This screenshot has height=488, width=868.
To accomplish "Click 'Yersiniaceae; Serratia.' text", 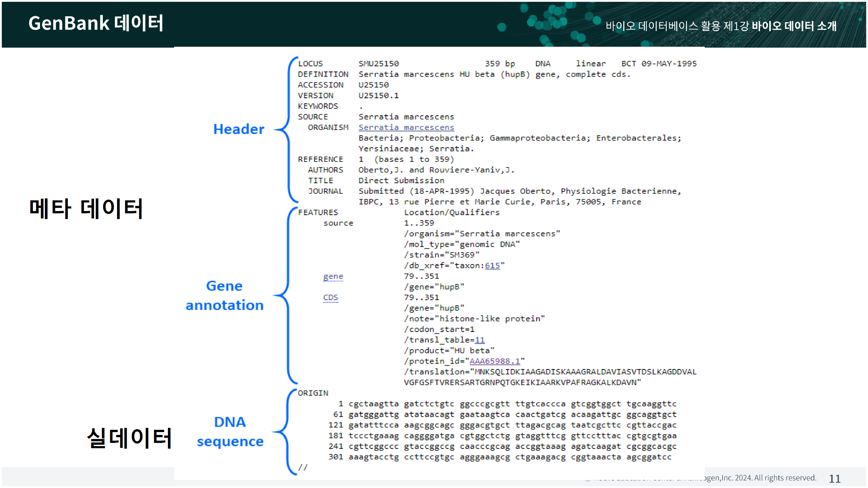I will pos(416,149).
